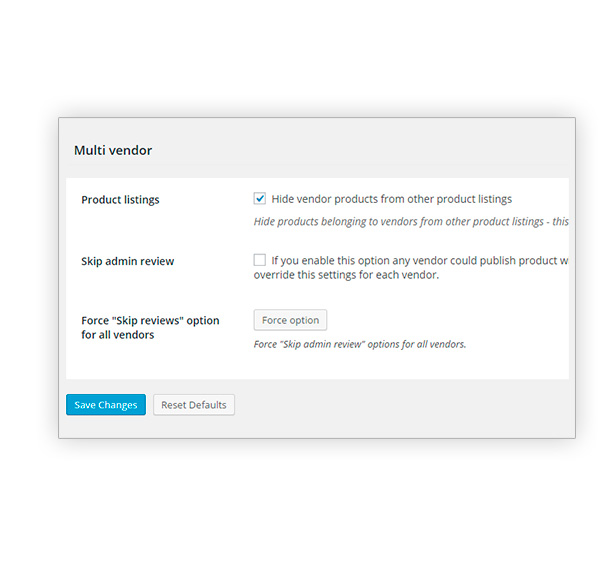Click "override this settings for each vendor" line

(346, 275)
